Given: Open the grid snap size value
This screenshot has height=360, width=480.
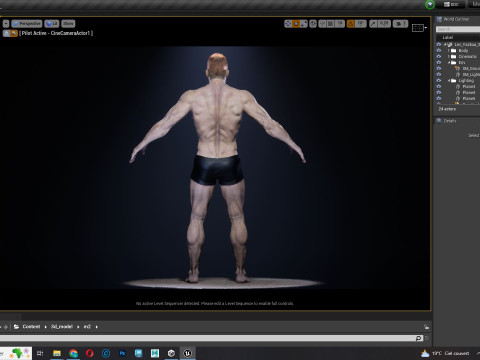Looking at the screenshot, I should [339, 24].
